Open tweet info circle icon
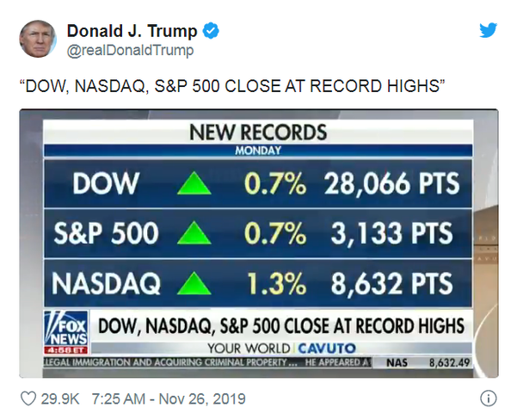 coord(489,398)
